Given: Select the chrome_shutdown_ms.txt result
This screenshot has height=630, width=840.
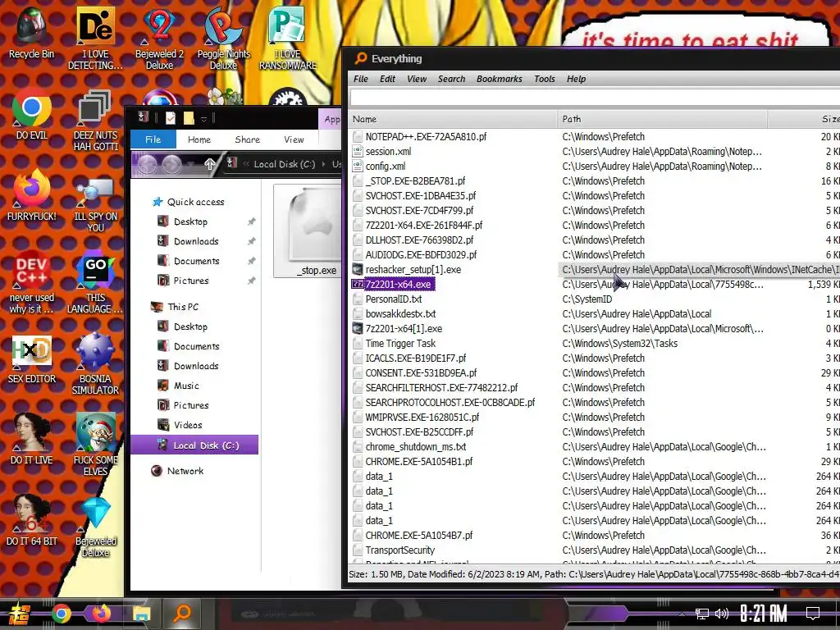Looking at the screenshot, I should pyautogui.click(x=416, y=446).
